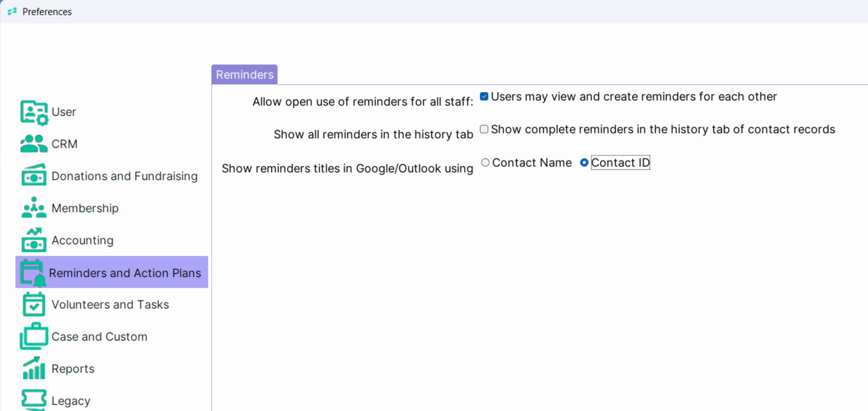Click the CRM people icon
This screenshot has width=868, height=411.
34,144
